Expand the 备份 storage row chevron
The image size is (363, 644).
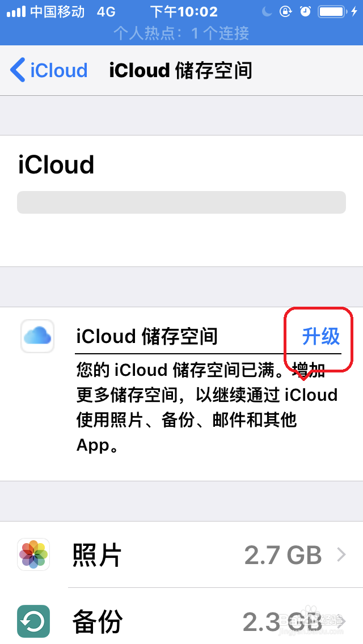pos(341,621)
